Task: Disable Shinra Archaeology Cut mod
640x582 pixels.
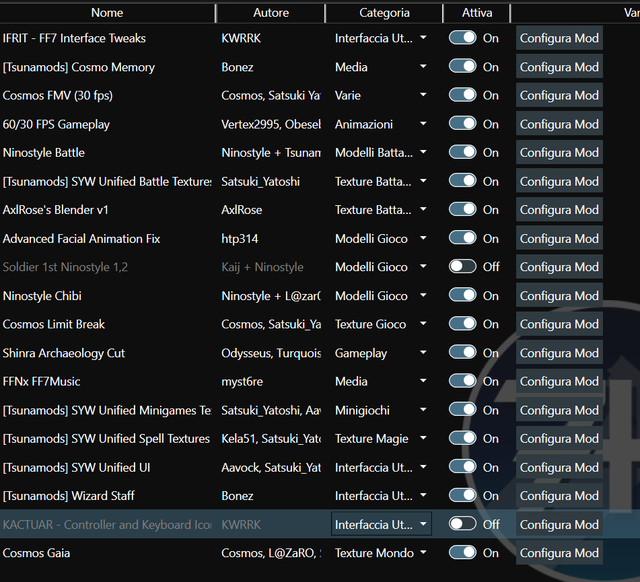Action: pos(462,353)
